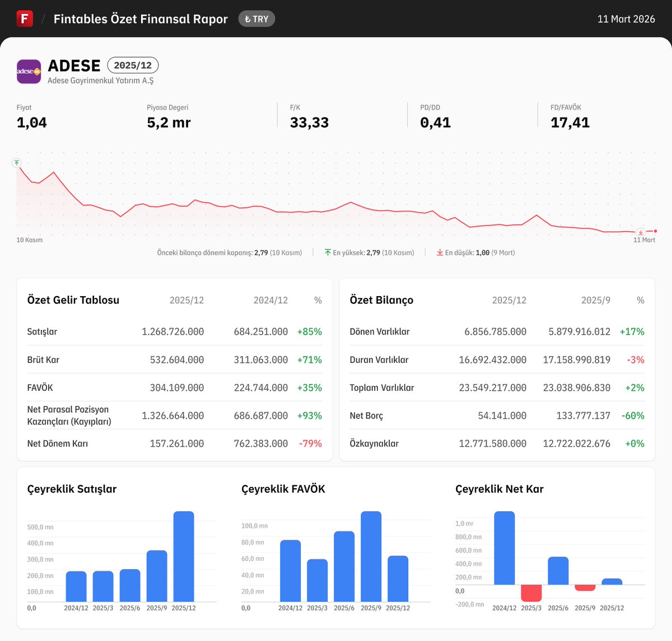Click Net Parasal Pozisyon Kazançları row label
Image resolution: width=672 pixels, height=641 pixels.
[x=69, y=415]
